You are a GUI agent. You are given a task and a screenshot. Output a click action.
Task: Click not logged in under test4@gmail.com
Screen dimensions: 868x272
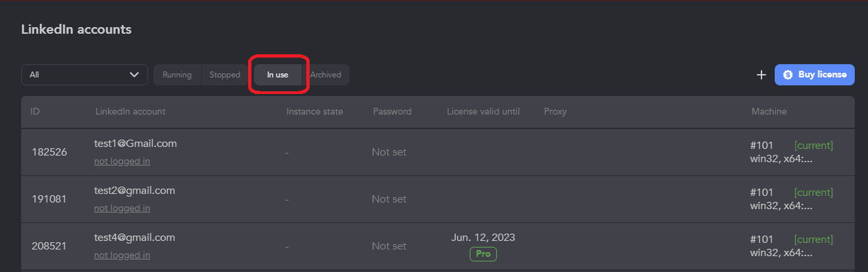(122, 255)
